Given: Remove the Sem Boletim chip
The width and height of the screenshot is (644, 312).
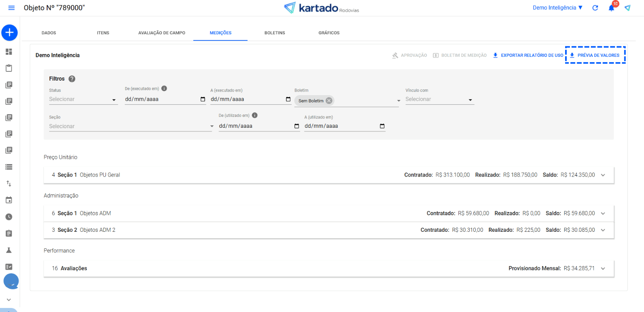Looking at the screenshot, I should click(x=329, y=101).
